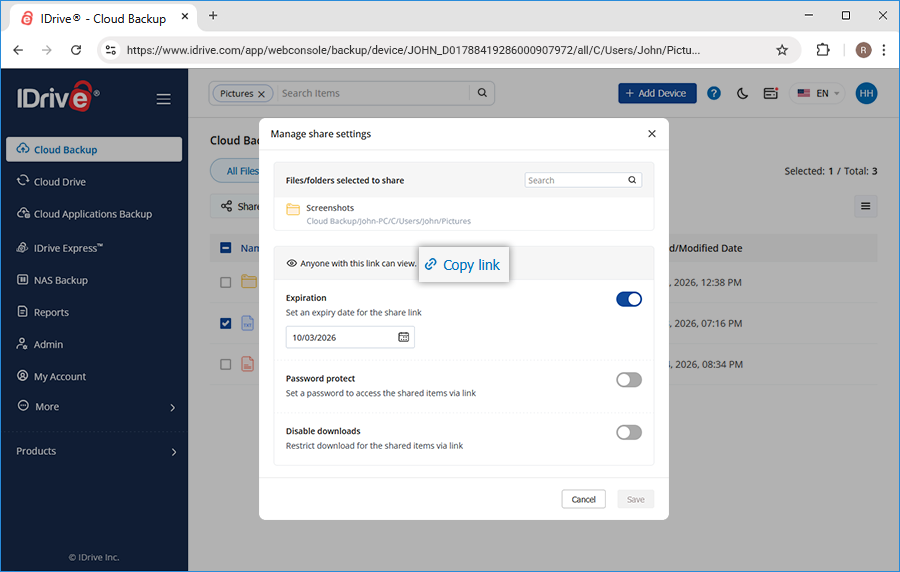
Task: Click the site info icon in address bar
Action: click(x=110, y=50)
